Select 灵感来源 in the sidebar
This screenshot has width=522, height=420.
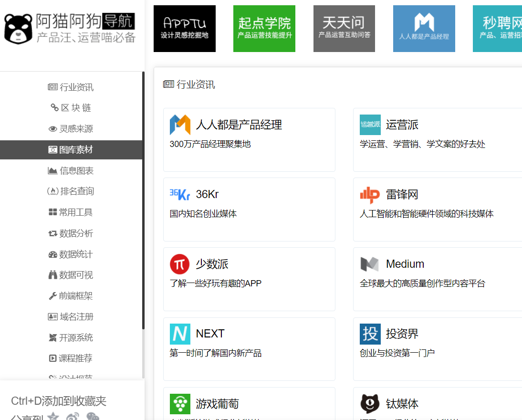pyautogui.click(x=71, y=129)
